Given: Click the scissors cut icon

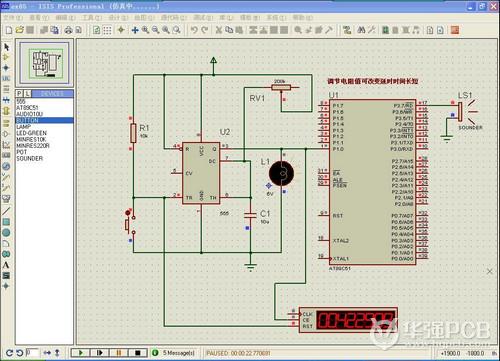Looking at the screenshot, I should [x=219, y=30].
